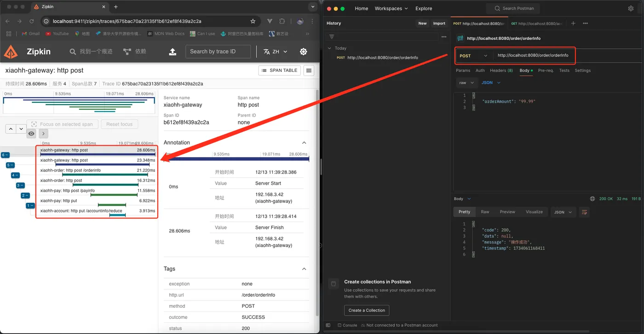This screenshot has width=644, height=334.
Task: Open the MDN Web Docs bookmark
Action: tap(166, 34)
